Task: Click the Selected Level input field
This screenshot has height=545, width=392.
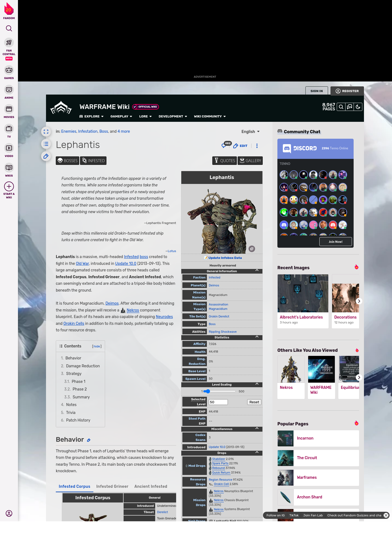Action: [x=218, y=402]
